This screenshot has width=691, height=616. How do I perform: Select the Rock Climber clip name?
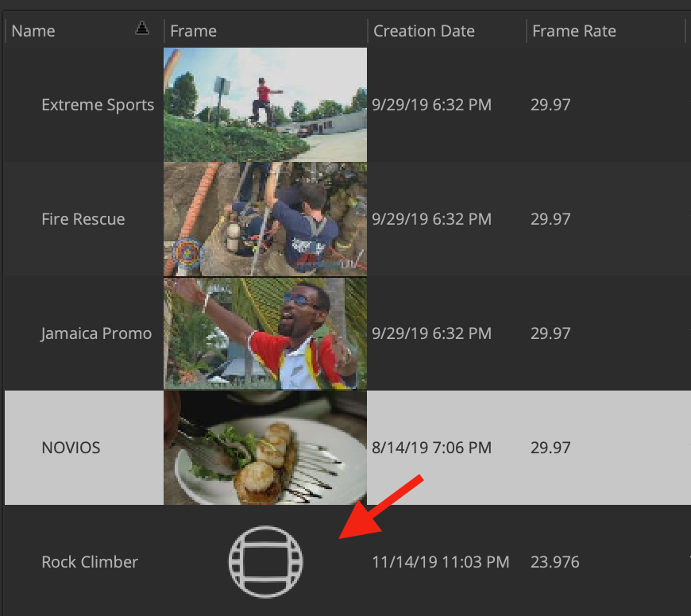tap(90, 562)
